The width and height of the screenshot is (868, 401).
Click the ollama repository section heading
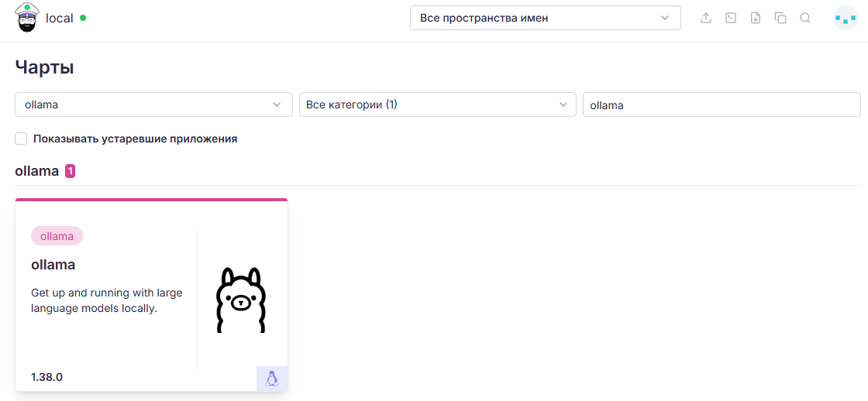[36, 171]
